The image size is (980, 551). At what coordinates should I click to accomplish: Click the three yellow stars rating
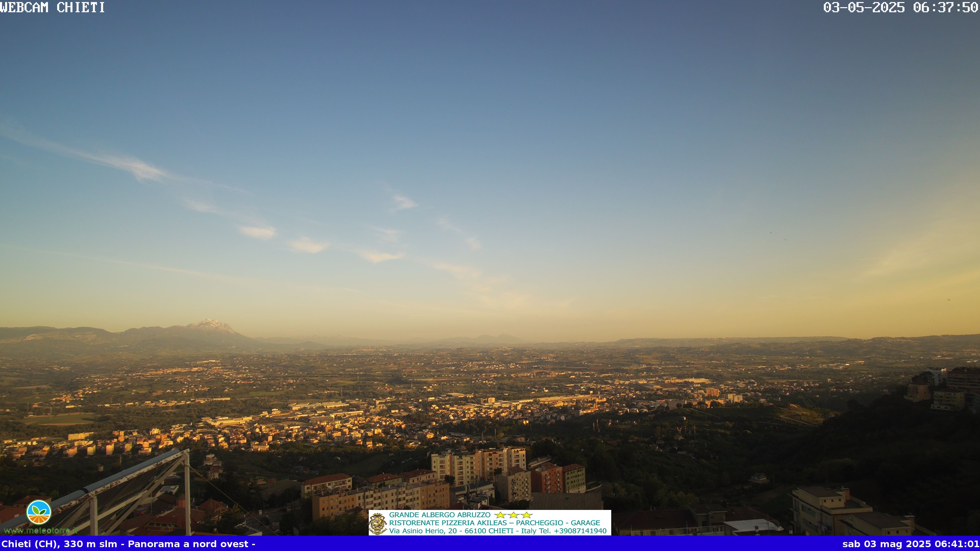[513, 515]
